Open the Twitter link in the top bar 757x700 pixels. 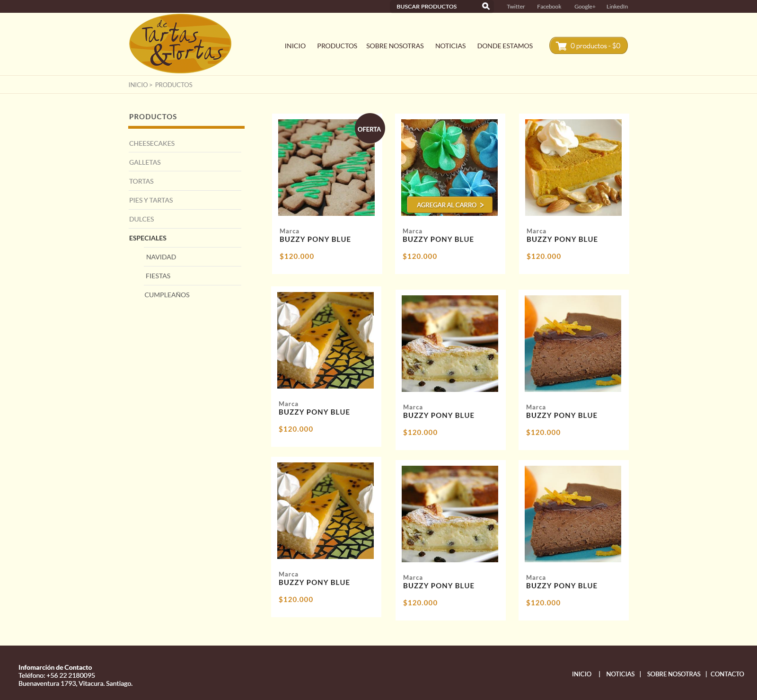[x=516, y=7]
